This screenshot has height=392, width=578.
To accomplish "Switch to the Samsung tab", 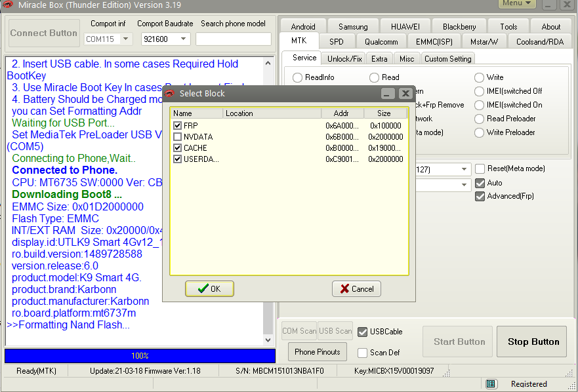I will coord(353,26).
